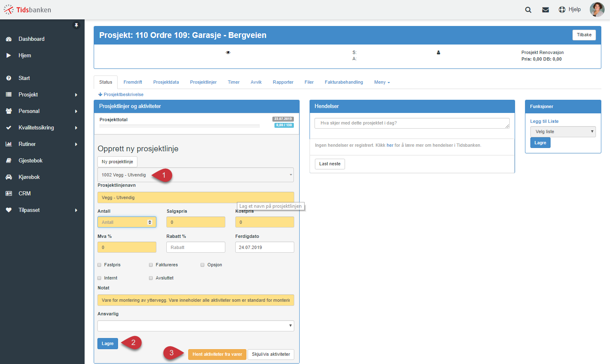The height and width of the screenshot is (364, 610).
Task: Click the Ny prosjektlinje button
Action: (x=118, y=162)
